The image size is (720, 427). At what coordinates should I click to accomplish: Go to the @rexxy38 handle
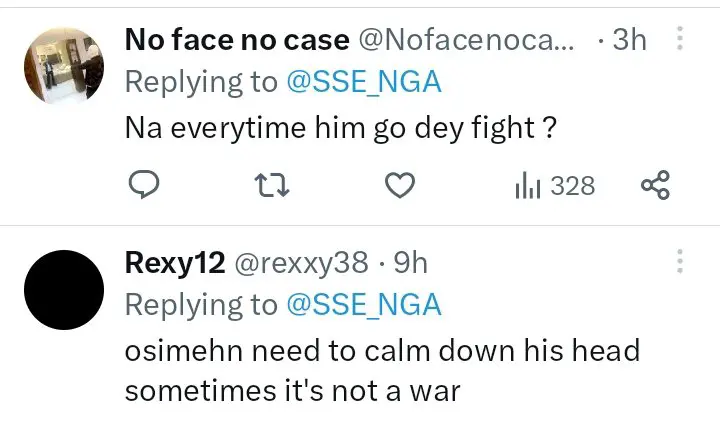pyautogui.click(x=300, y=262)
